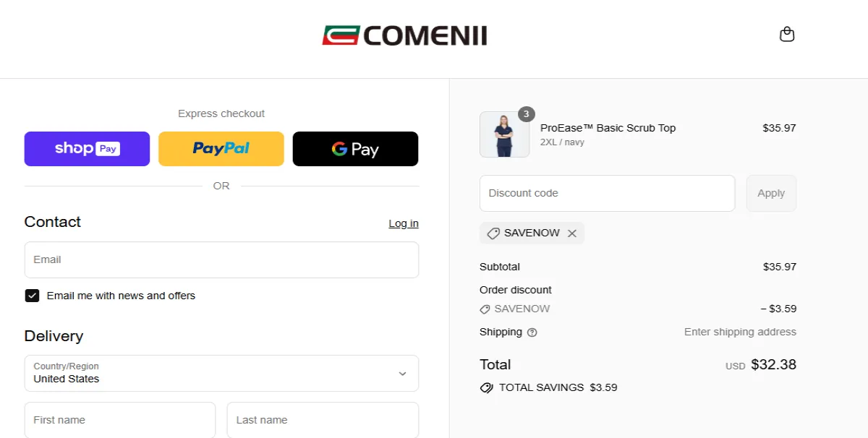
Task: Open the Country/Region dropdown
Action: coord(221,374)
